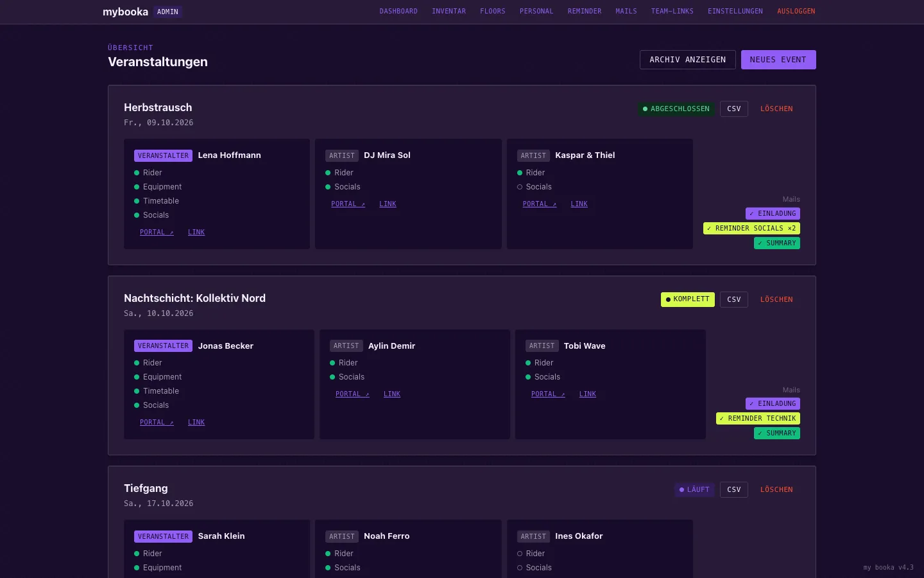The height and width of the screenshot is (578, 924).
Task: Open Einstellungen in the top navigation
Action: pos(735,12)
